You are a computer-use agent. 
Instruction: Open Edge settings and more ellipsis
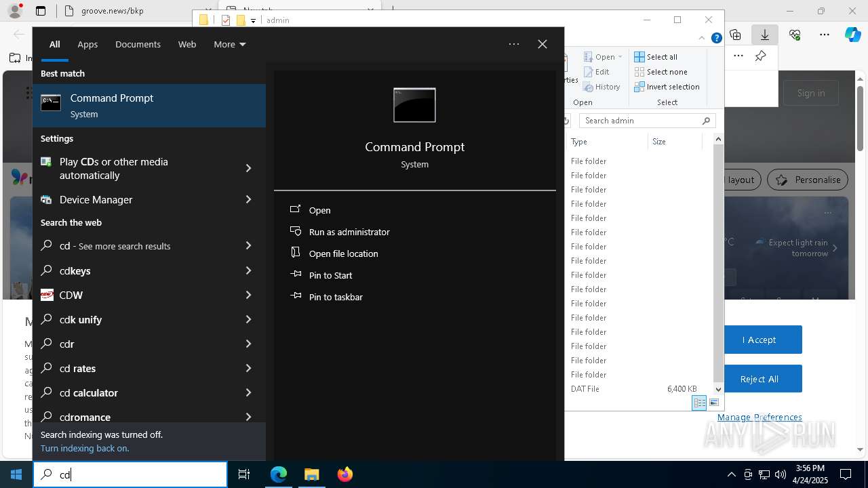[825, 35]
